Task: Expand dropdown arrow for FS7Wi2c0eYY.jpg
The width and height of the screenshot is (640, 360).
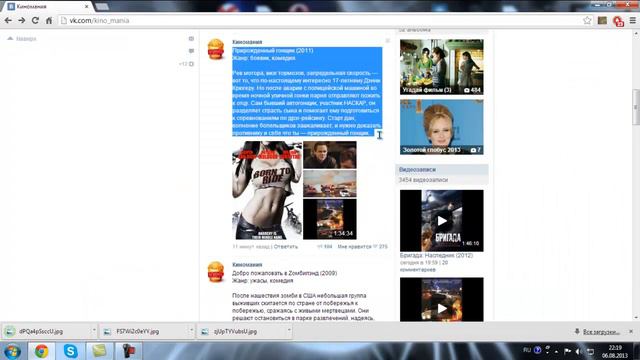Action: (191, 330)
